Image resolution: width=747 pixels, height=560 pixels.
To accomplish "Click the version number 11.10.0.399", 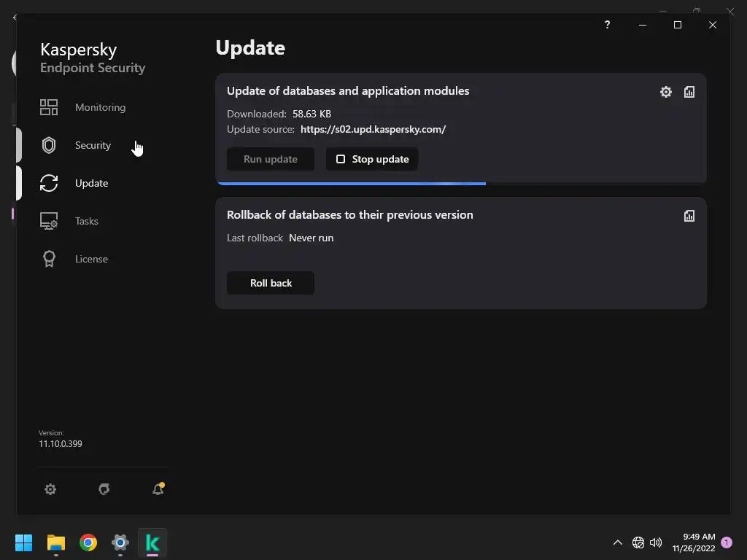I will coord(61,444).
